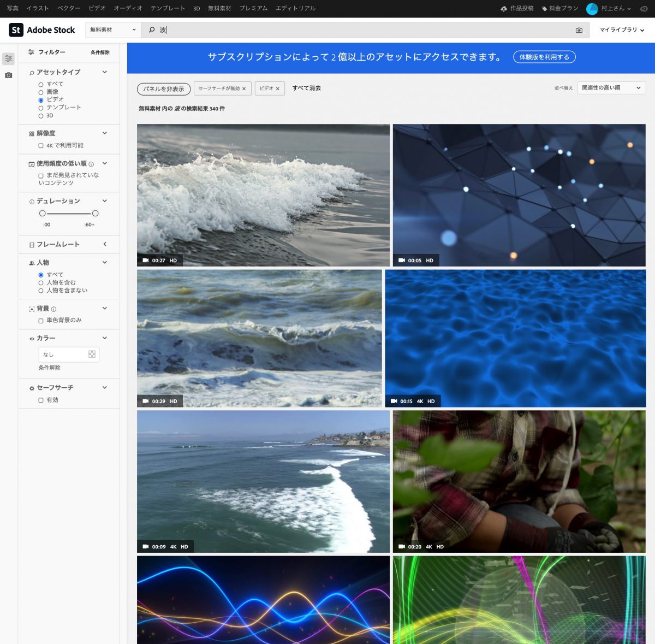Viewport: 655px width, 644px height.
Task: Select the 画像 asset type radio button
Action: [x=41, y=92]
